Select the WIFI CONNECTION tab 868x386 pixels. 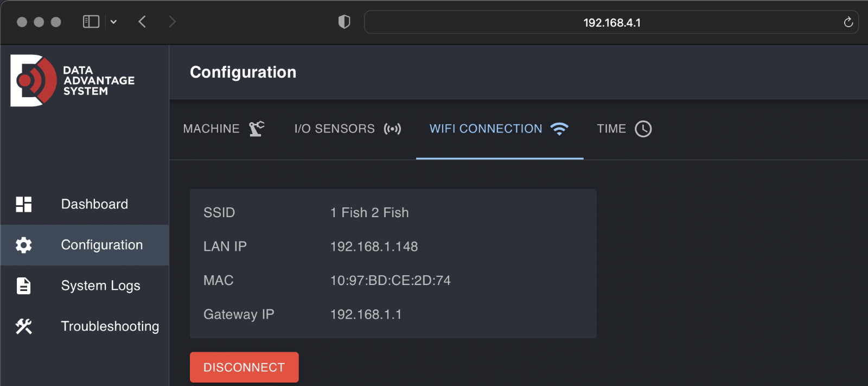[500, 129]
